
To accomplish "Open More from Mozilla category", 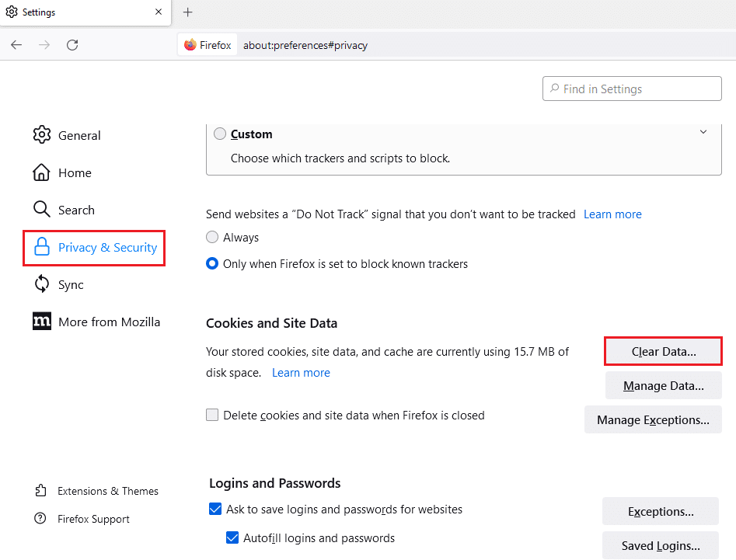I will click(x=96, y=322).
